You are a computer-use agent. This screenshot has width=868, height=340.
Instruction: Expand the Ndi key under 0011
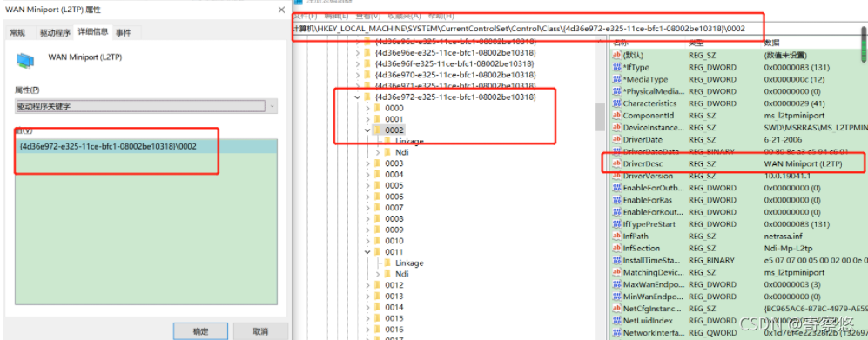tap(378, 274)
